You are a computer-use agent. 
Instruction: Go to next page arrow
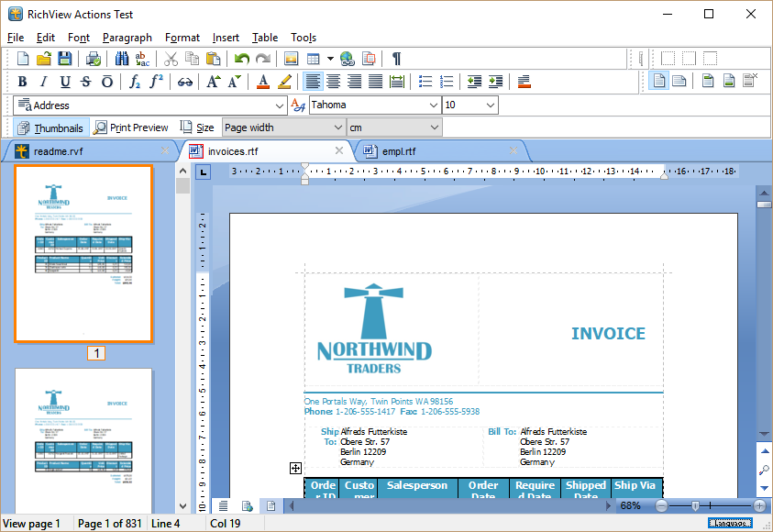(764, 488)
